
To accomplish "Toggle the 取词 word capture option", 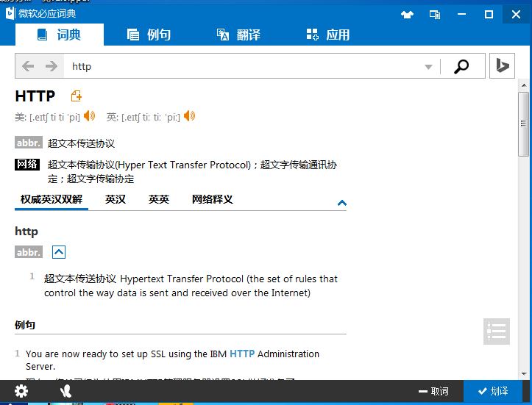I will click(433, 392).
